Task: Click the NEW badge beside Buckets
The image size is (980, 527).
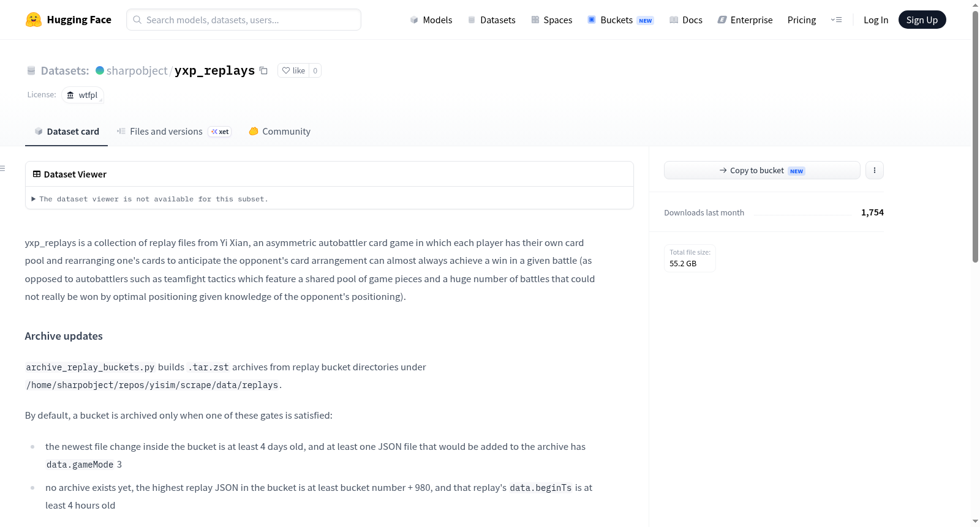Action: 646,21
